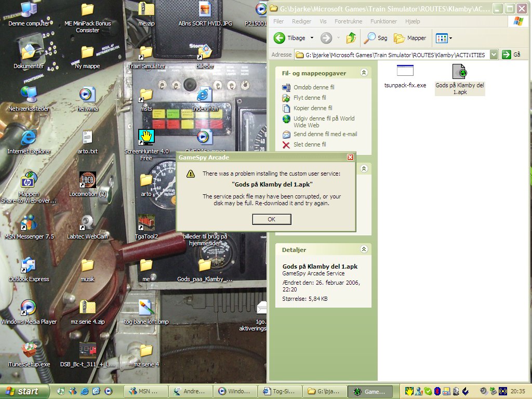Select the mz serie 4.zip desktop file
This screenshot has width=532, height=399.
[87, 312]
